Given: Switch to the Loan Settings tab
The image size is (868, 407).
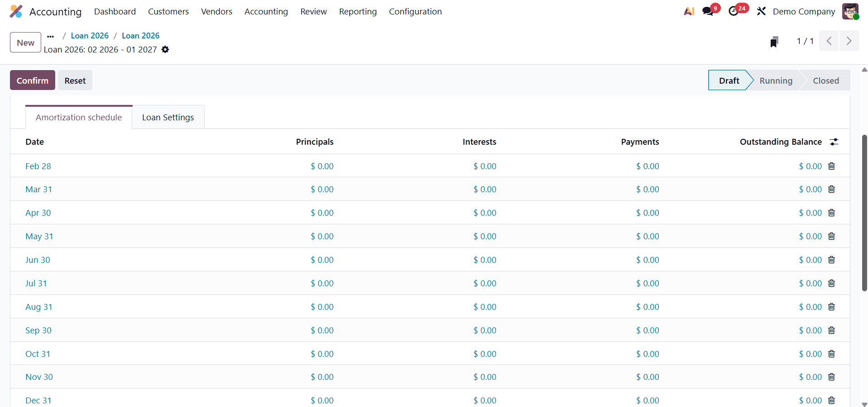Looking at the screenshot, I should [x=167, y=117].
